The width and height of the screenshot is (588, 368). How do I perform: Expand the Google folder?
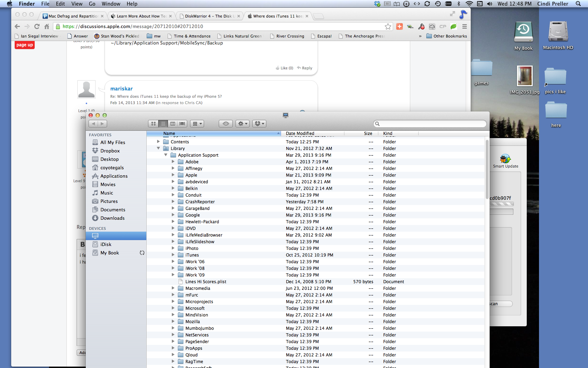pos(173,215)
